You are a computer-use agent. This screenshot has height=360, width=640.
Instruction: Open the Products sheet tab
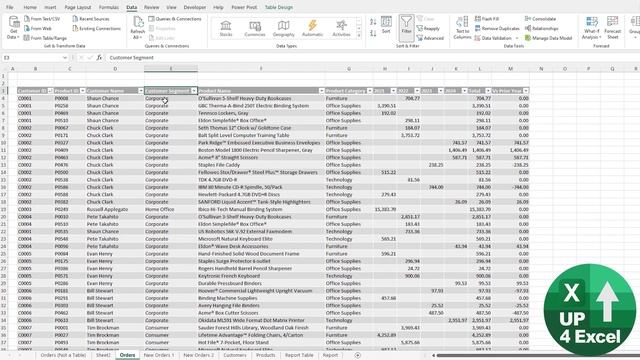pos(265,355)
